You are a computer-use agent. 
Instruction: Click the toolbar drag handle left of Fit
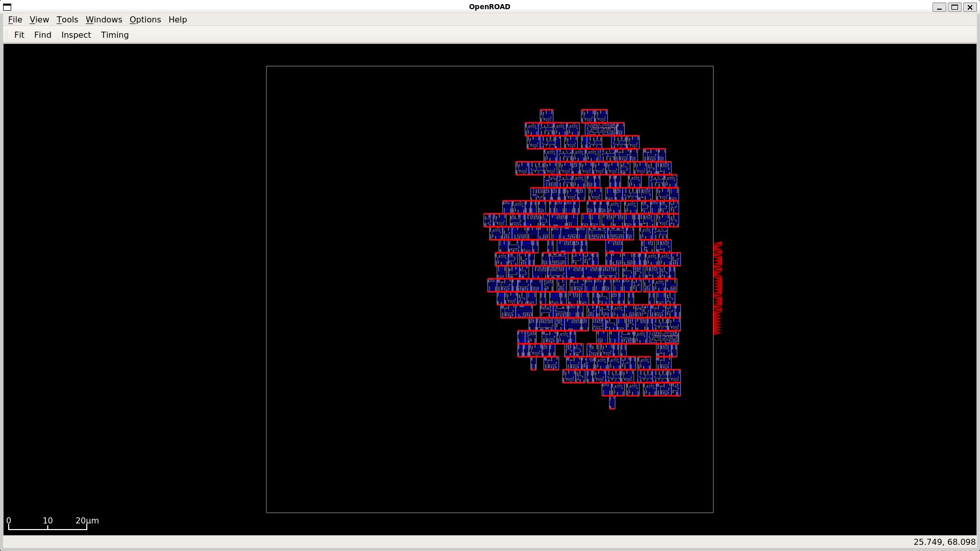click(x=7, y=35)
